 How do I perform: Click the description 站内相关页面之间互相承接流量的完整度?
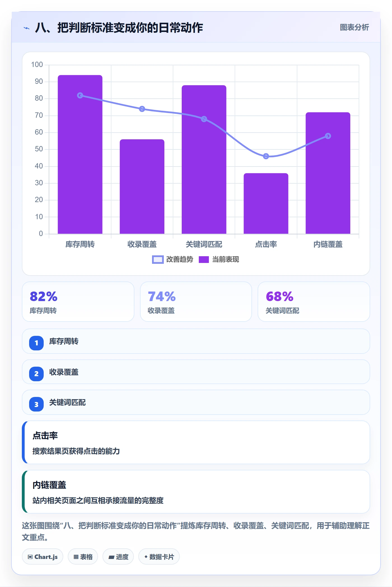point(98,500)
